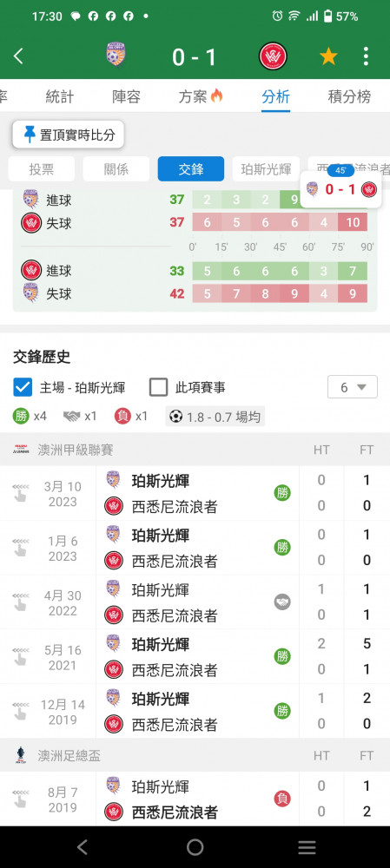Tap the Western Sydney Wanderers crest in header

pos(273,56)
